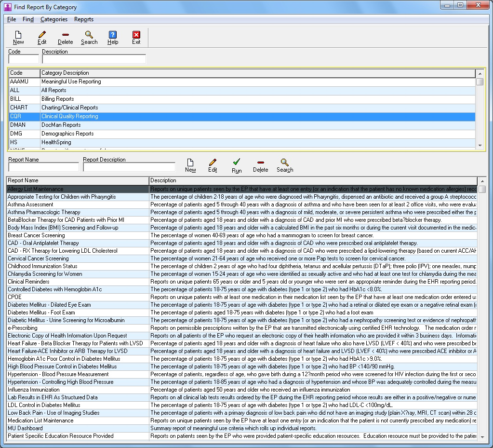The height and width of the screenshot is (448, 493).
Task: Select the AAAMU Meaningful Use Reporting category
Action: point(242,81)
